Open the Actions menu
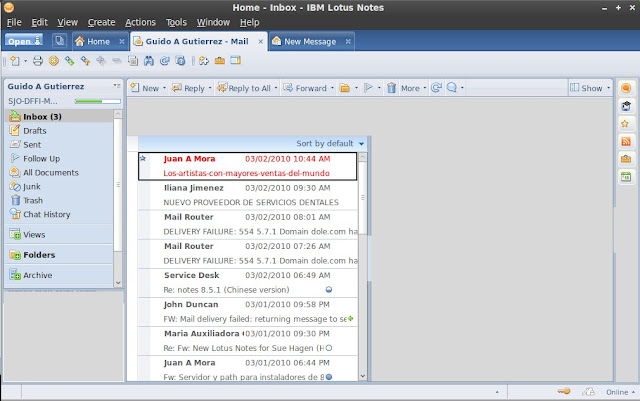This screenshot has width=640, height=401. coord(140,22)
